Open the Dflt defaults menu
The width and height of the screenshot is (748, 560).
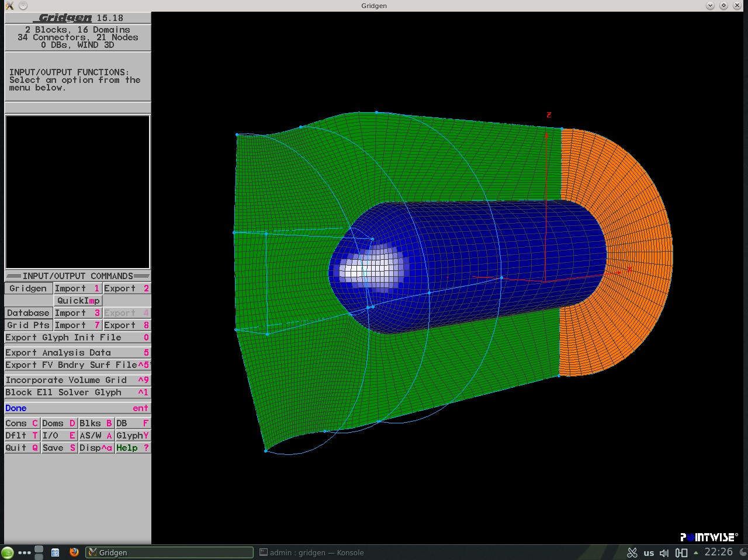coord(22,436)
